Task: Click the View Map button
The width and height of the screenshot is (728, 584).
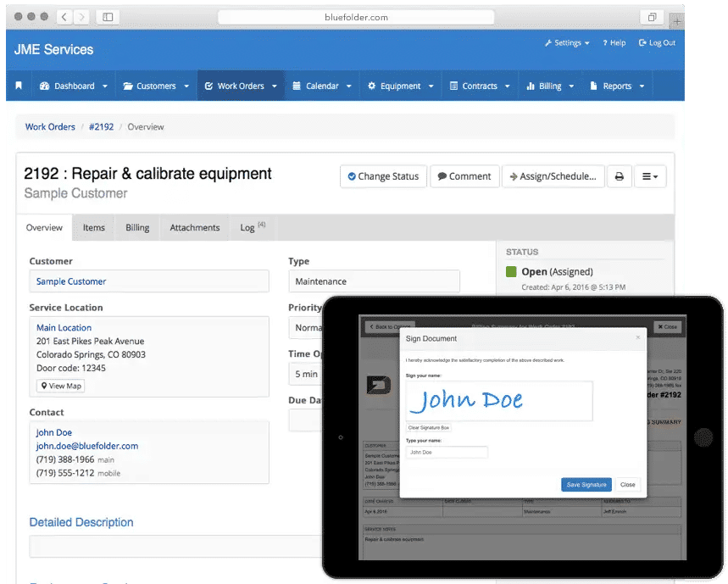Action: 61,386
